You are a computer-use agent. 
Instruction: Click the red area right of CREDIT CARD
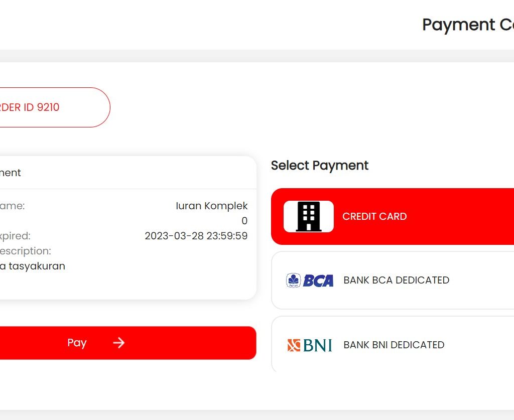coord(462,216)
